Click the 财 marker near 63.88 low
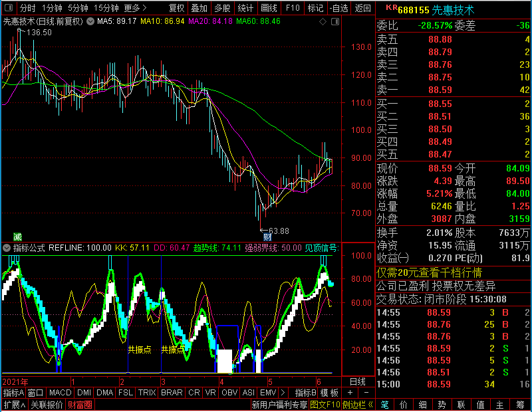This screenshot has width=532, height=412. coord(267,237)
